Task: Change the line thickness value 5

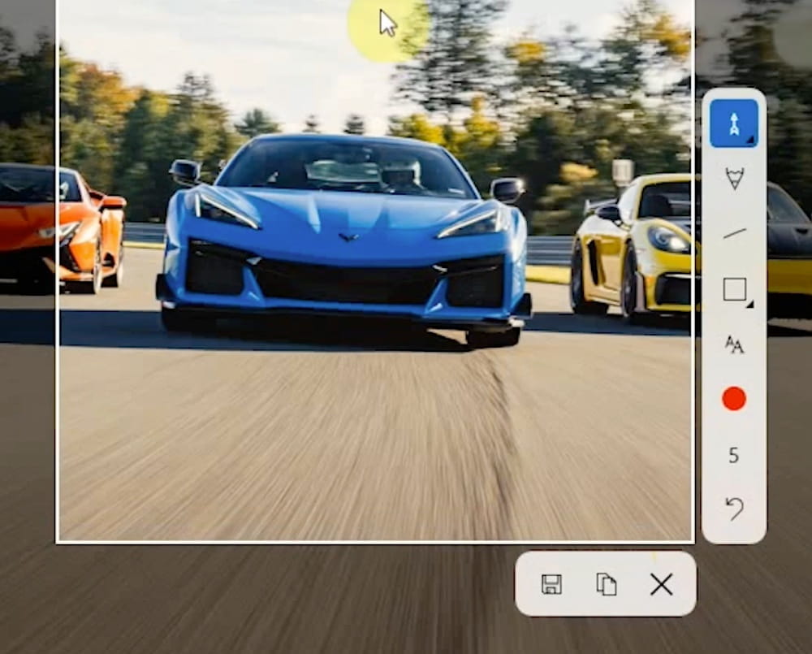Action: click(x=734, y=455)
